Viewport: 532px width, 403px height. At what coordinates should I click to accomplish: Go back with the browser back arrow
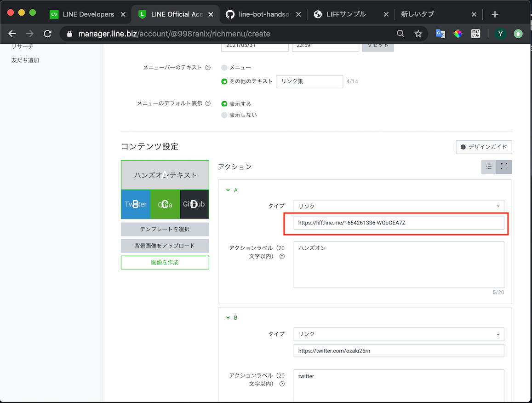[12, 34]
